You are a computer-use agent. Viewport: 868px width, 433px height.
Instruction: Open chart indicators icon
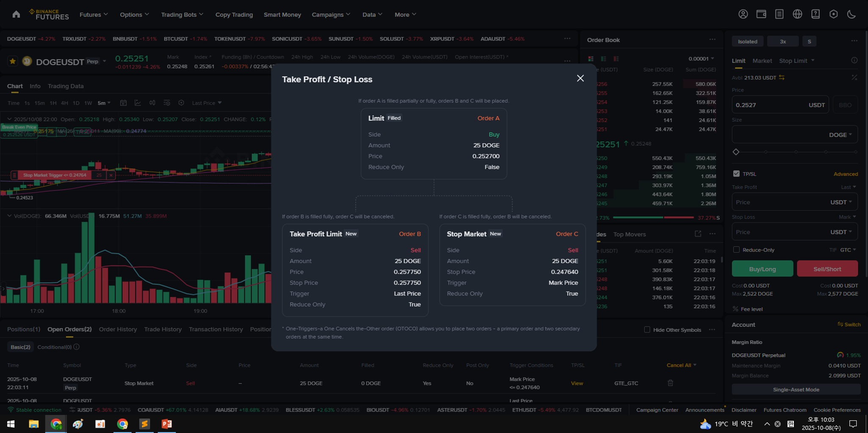pos(138,103)
